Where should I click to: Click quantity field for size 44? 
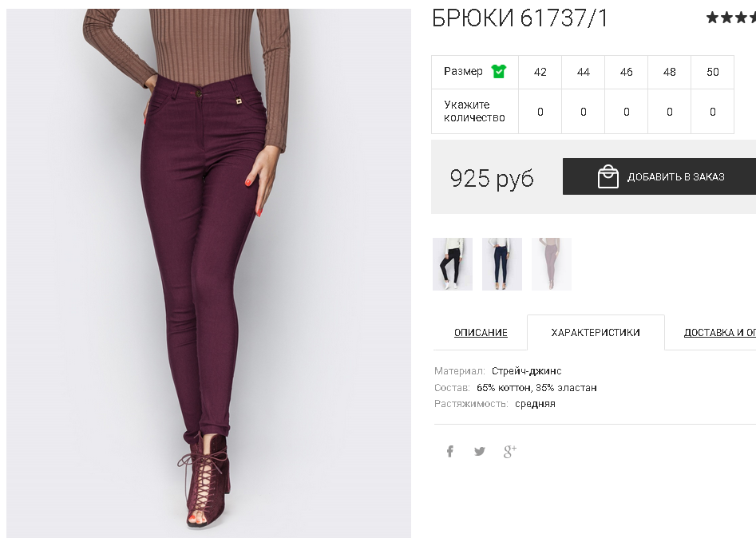pos(584,112)
